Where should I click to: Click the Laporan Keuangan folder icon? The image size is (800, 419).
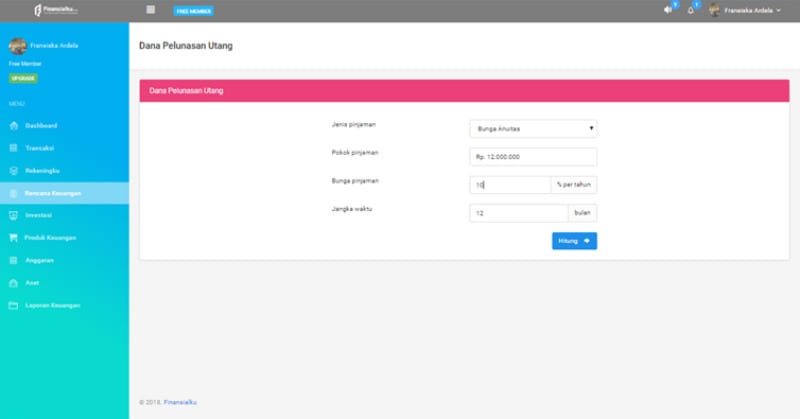(14, 305)
